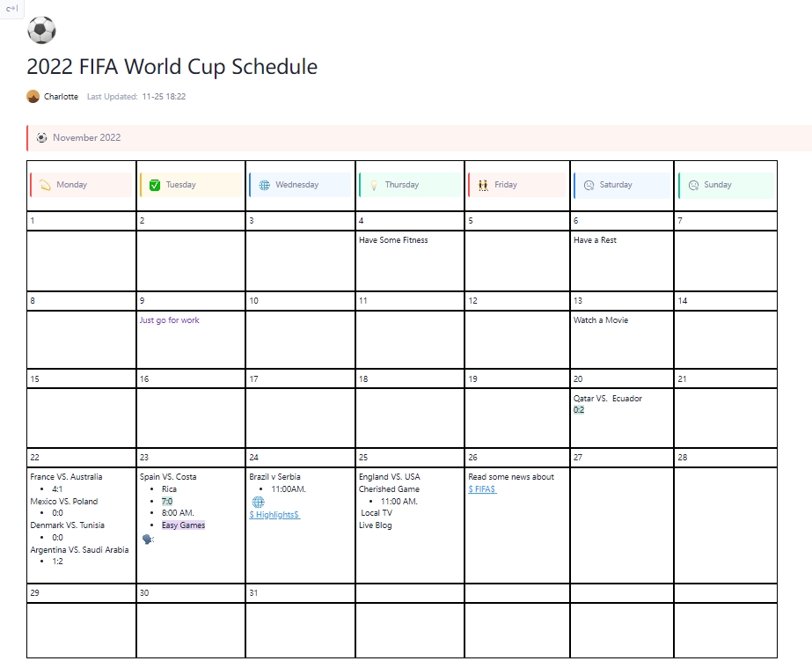Image resolution: width=812 pixels, height=661 pixels.
Task: Toggle the sidebar expand arrow icon
Action: 11,8
